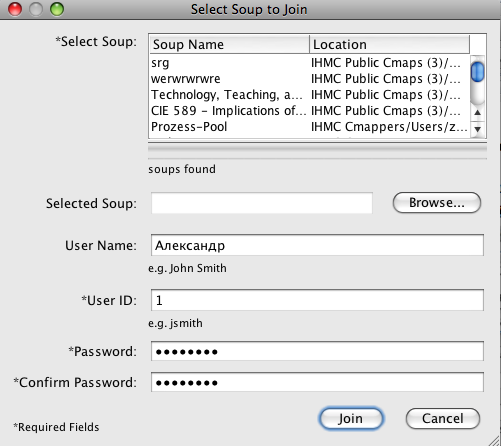Screen dimensions: 501x446
Task: Focus the Selected Soup field
Action: click(262, 203)
